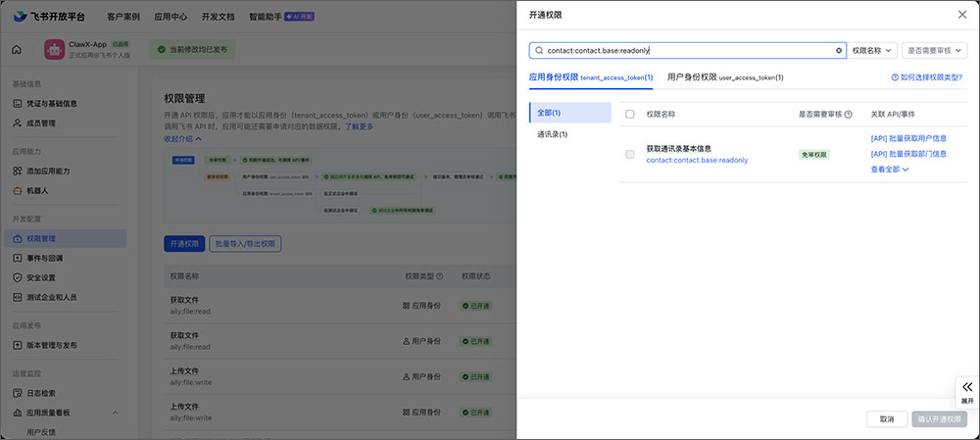Image resolution: width=980 pixels, height=440 pixels.
Task: Click the help icon beside 是否需要审核 column
Action: pyautogui.click(x=848, y=115)
